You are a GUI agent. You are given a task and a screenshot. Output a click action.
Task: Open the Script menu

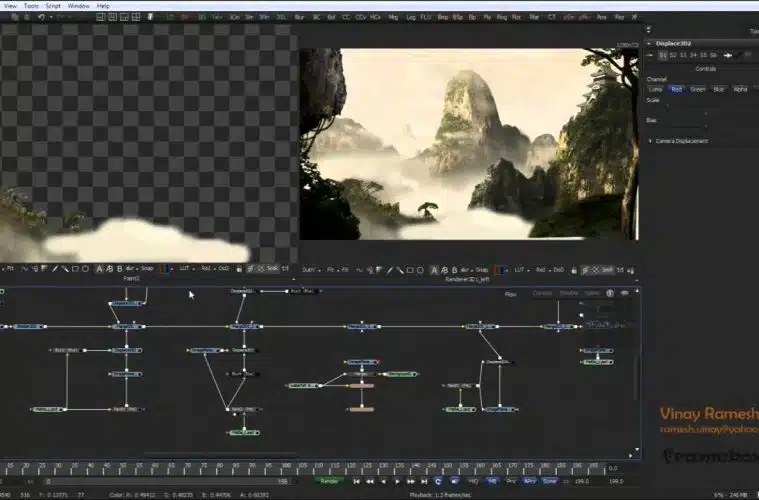click(53, 6)
